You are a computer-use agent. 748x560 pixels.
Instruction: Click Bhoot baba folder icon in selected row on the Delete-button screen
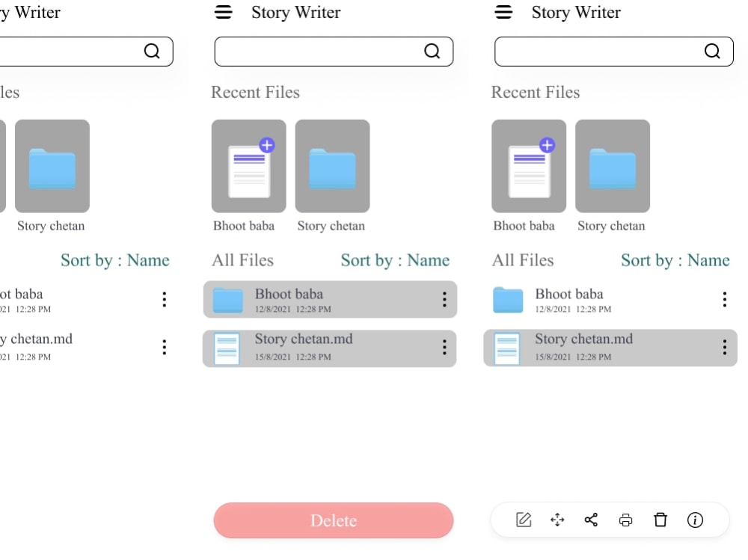227,300
